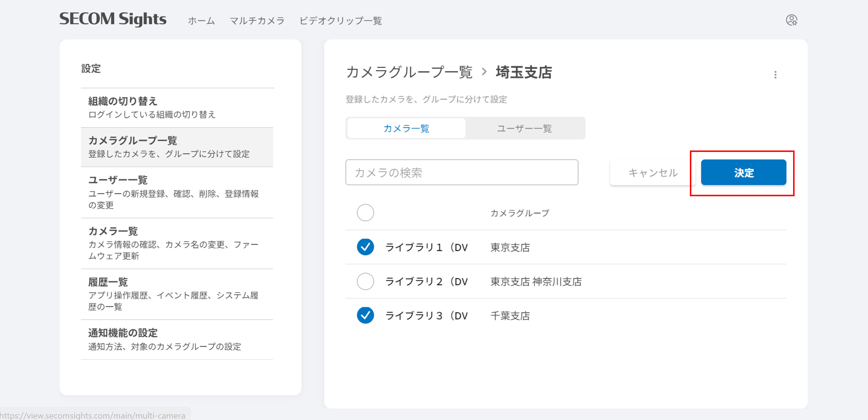
Task: Click the ライブラリ1（DV camera name
Action: point(427,247)
